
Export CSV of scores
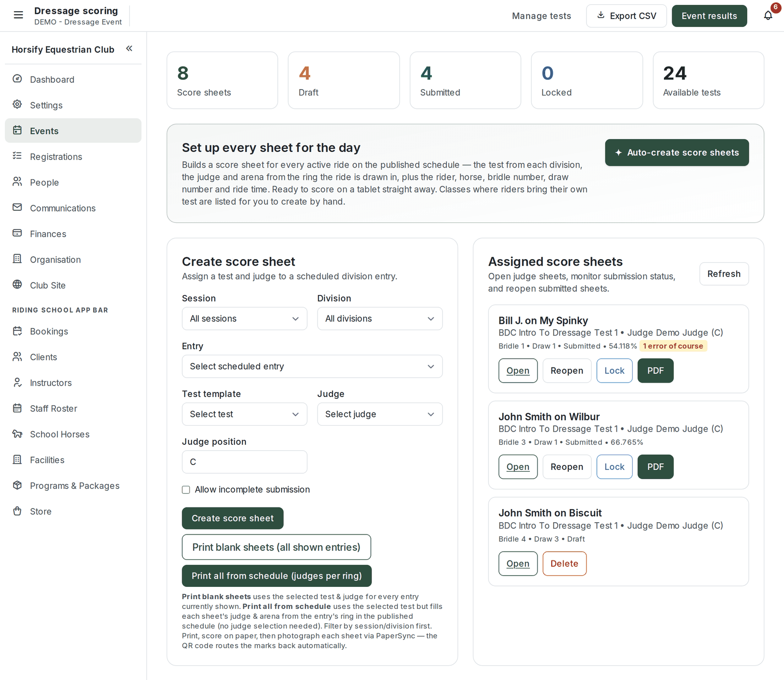[x=626, y=16]
